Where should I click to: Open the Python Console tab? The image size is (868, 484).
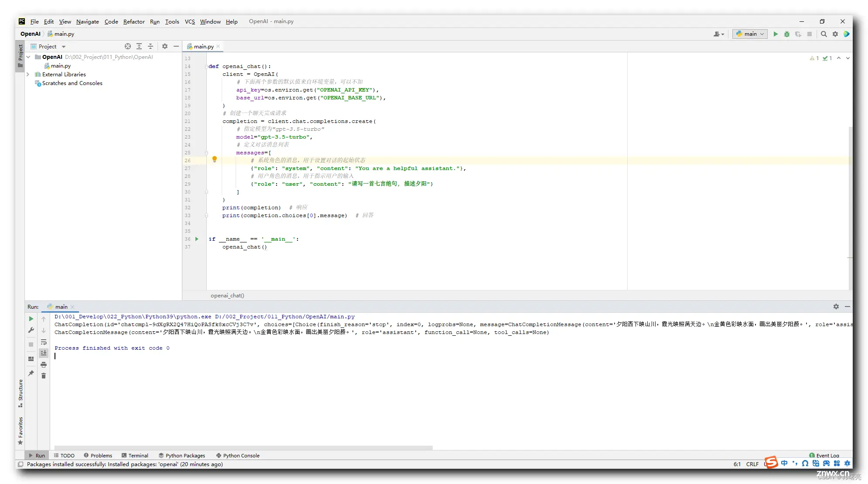[x=238, y=455]
